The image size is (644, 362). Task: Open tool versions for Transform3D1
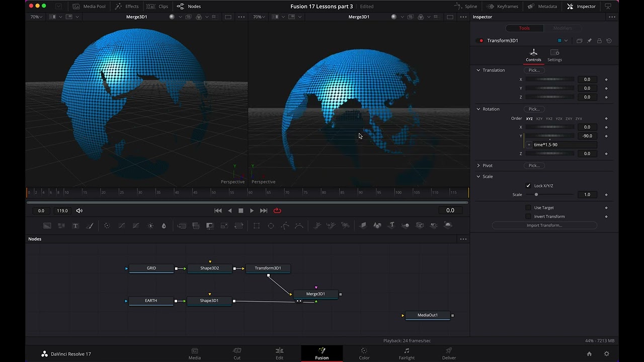[579, 41]
